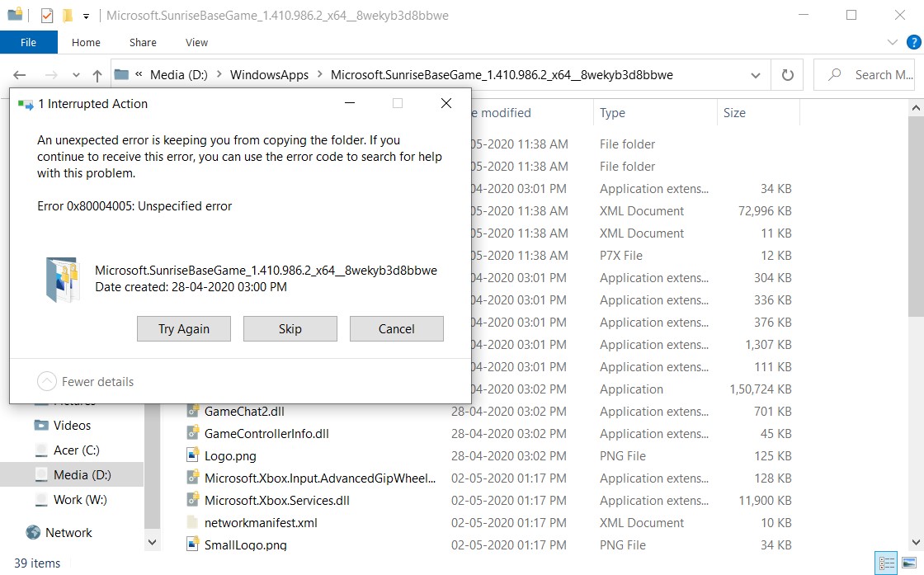Refresh the current folder

[787, 75]
